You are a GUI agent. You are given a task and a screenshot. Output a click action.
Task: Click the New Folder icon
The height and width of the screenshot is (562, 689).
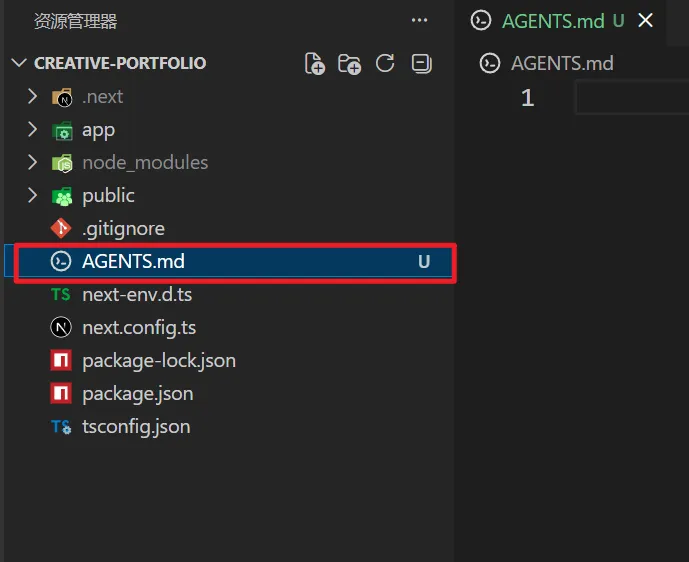(349, 64)
